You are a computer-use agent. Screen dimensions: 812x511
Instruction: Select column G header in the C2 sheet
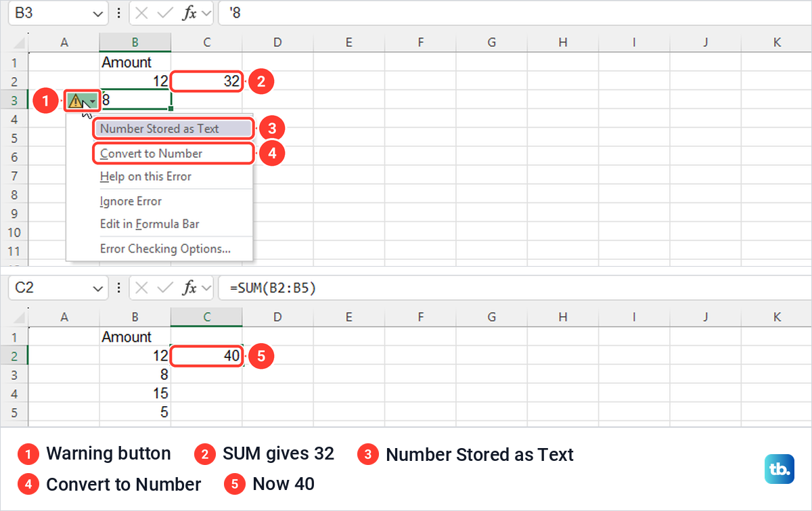[492, 317]
